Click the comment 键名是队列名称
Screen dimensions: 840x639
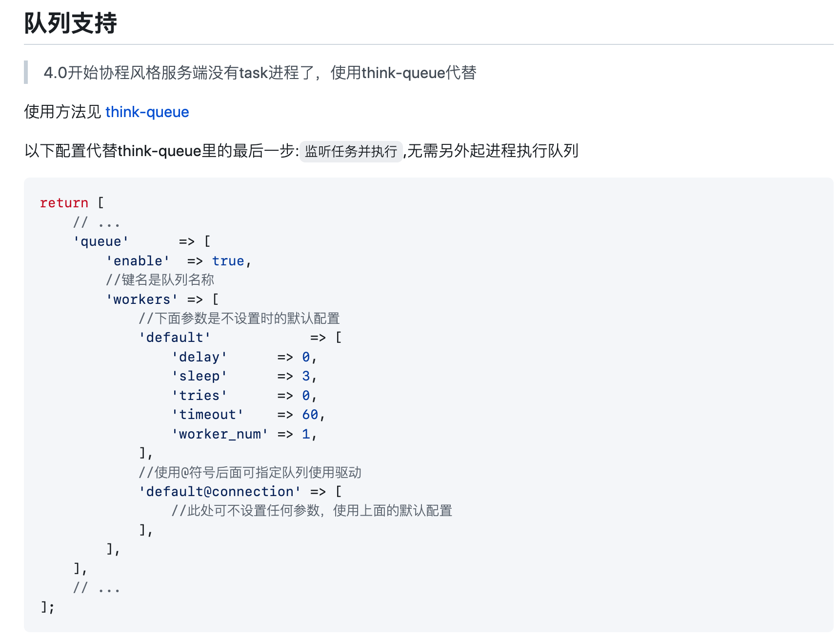pyautogui.click(x=160, y=280)
